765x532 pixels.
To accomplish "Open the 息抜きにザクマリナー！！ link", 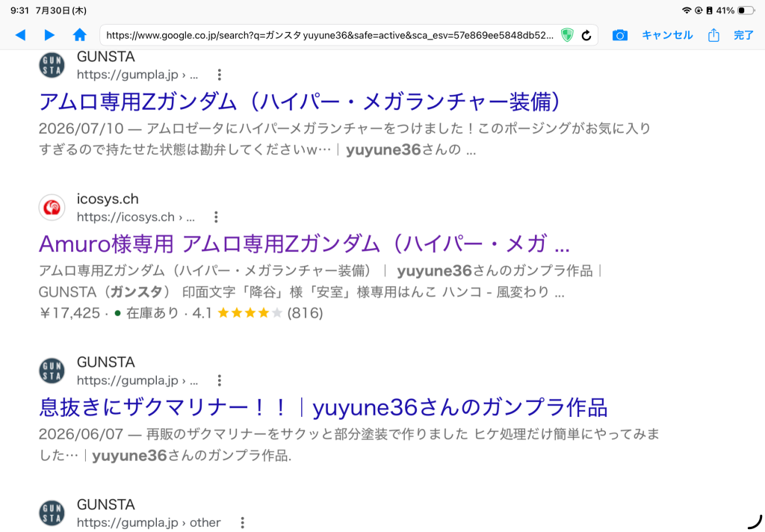I will point(323,407).
